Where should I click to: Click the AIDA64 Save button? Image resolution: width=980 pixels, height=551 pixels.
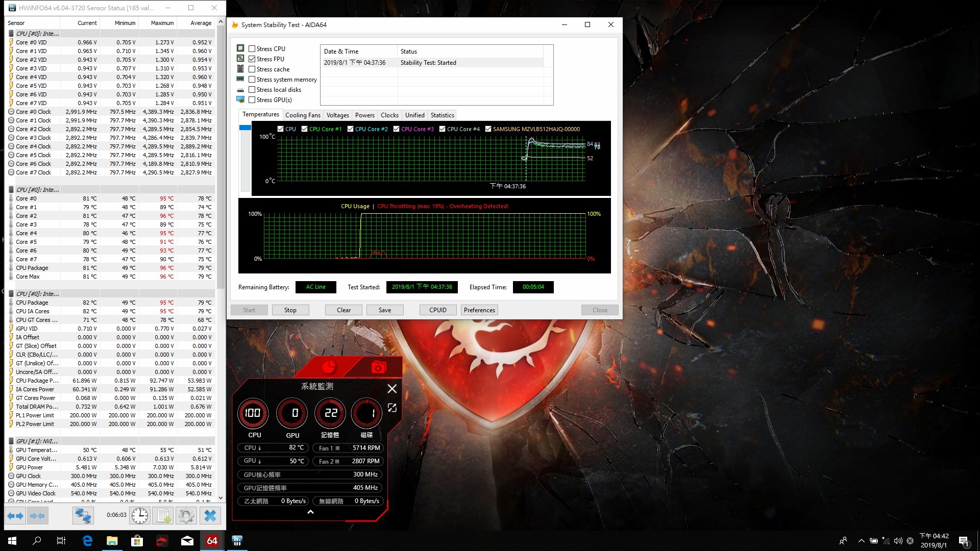[x=385, y=310]
